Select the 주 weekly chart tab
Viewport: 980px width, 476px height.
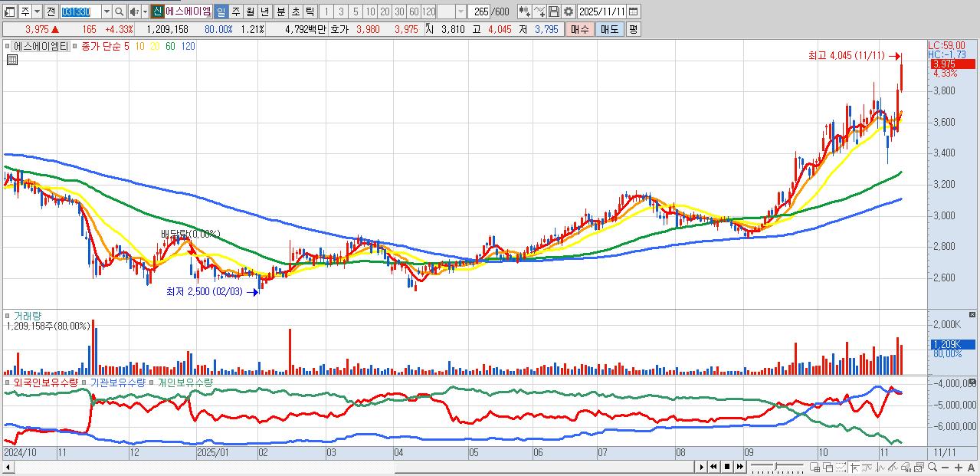coord(235,12)
